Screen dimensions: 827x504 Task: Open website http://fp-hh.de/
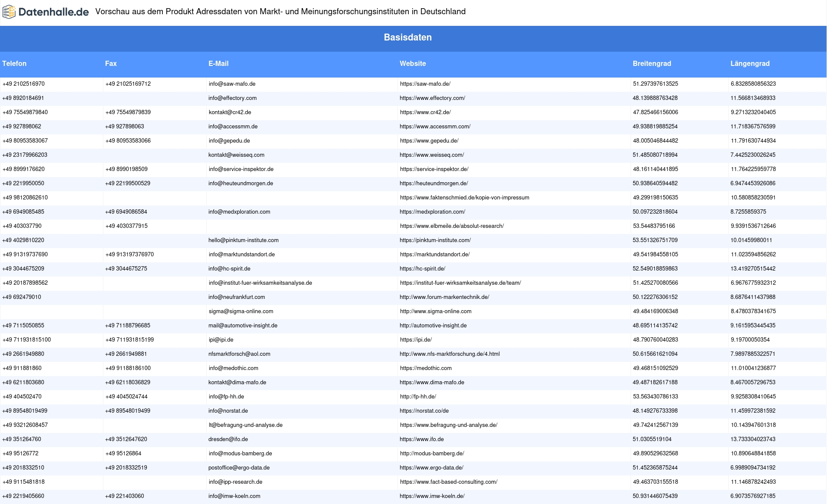point(418,397)
